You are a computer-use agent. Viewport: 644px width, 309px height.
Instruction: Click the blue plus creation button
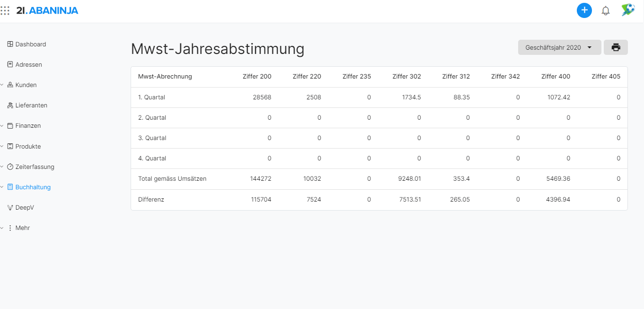(x=584, y=10)
